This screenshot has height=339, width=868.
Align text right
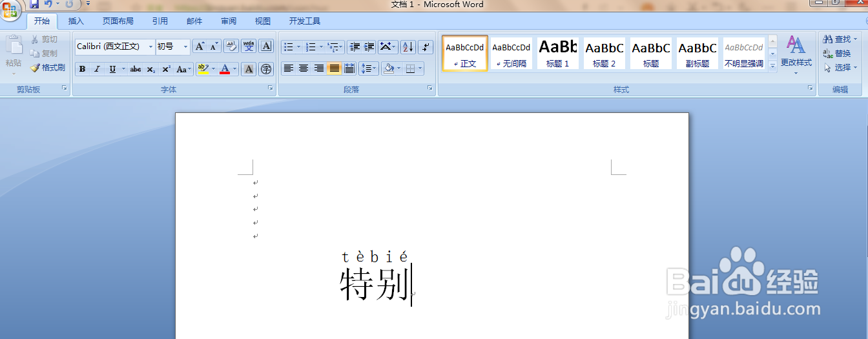click(318, 68)
